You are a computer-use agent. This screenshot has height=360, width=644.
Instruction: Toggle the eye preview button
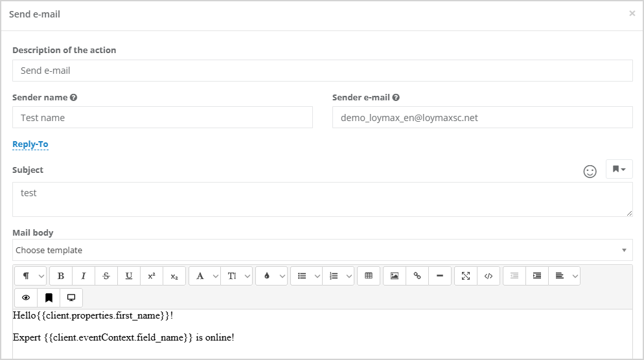click(26, 298)
